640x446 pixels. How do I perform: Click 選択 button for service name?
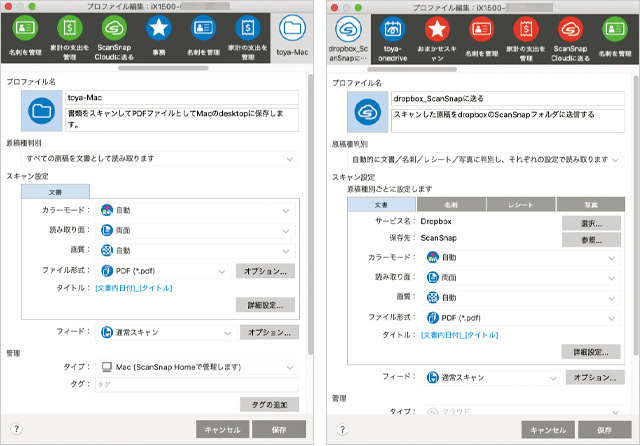pos(591,224)
